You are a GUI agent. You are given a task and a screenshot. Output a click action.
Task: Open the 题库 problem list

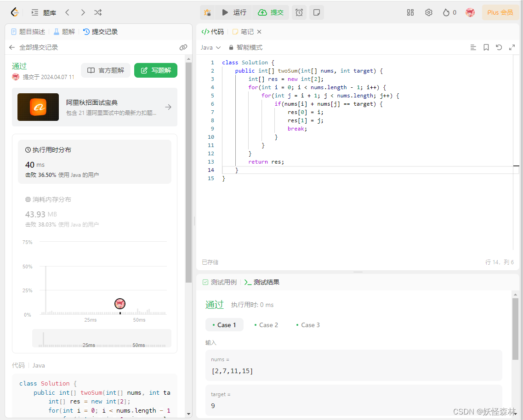click(44, 13)
